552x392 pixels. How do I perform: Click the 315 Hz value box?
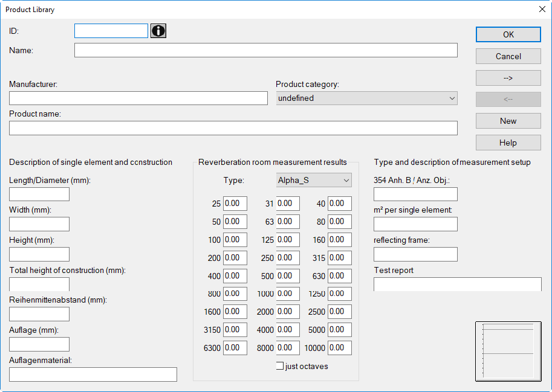point(339,258)
